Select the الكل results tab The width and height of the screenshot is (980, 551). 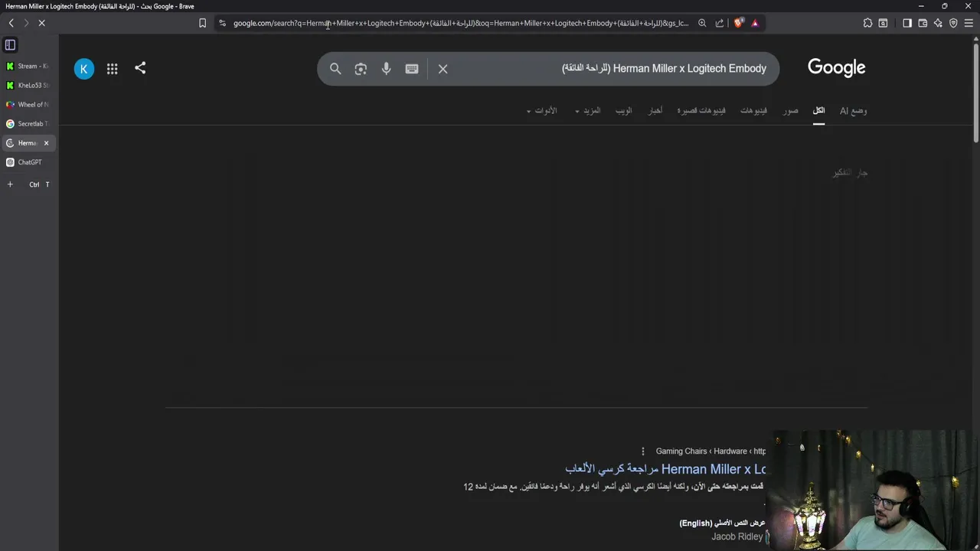coord(818,111)
